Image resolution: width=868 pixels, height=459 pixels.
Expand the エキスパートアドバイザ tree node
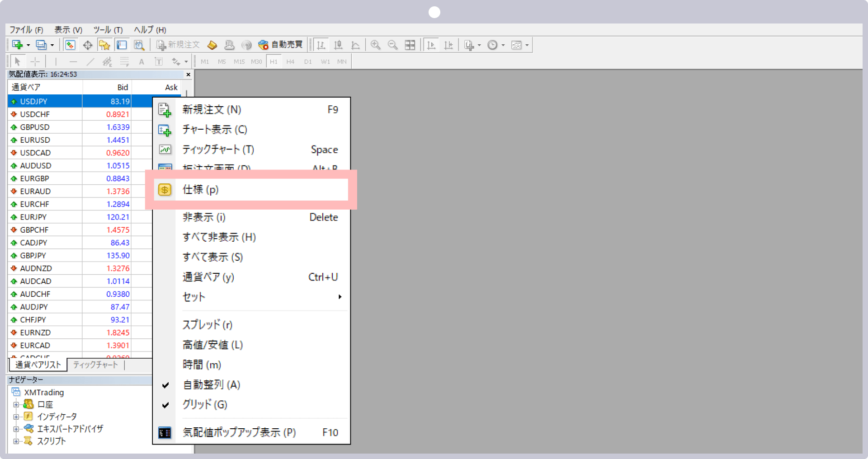click(x=16, y=429)
